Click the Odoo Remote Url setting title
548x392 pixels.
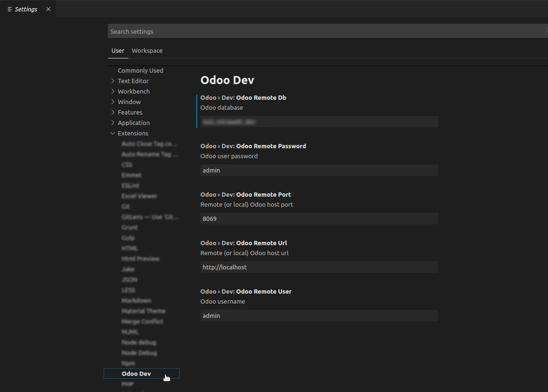click(x=244, y=243)
